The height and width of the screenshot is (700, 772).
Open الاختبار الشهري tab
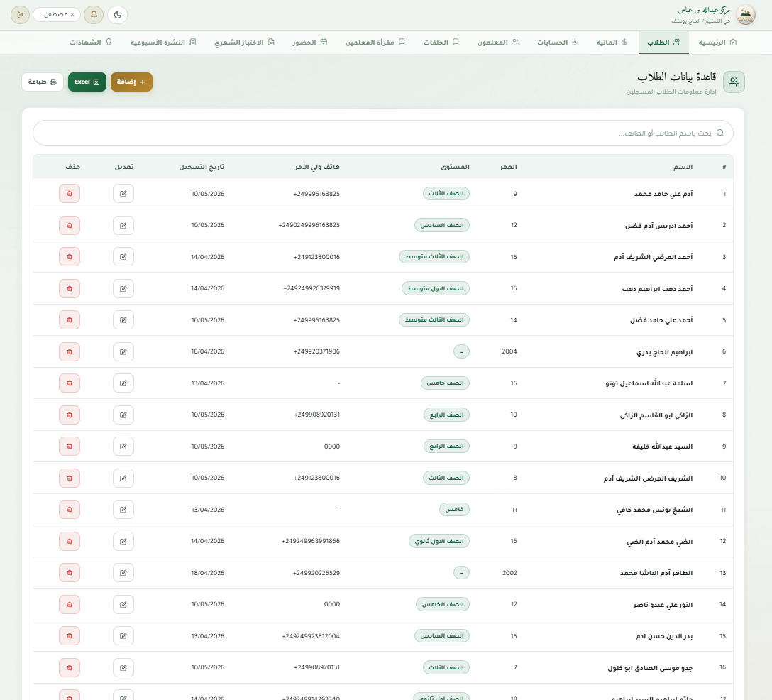[244, 43]
